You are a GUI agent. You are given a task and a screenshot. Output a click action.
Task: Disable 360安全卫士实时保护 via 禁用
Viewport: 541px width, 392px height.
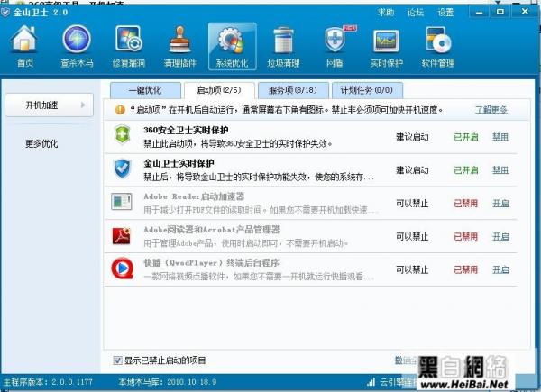(500, 137)
